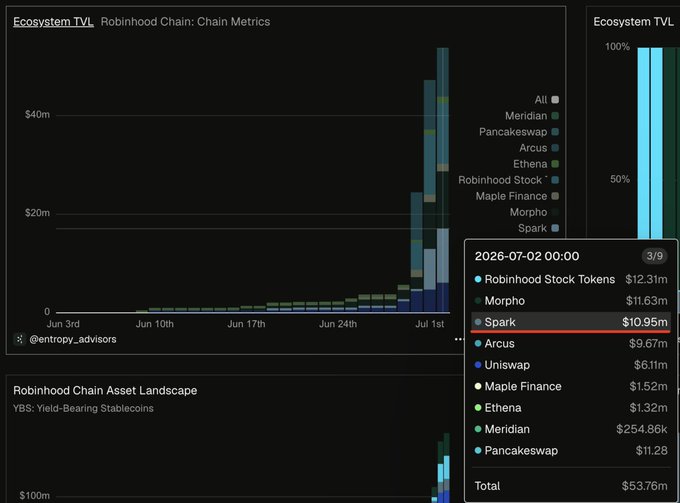Click the 2026-07-02 00:00 tooltip date
The height and width of the screenshot is (503, 680).
coord(527,256)
